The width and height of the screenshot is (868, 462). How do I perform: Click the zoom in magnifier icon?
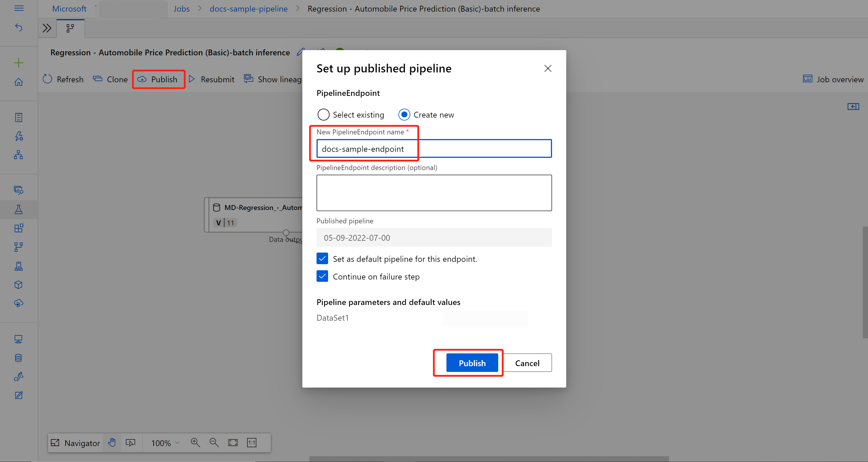click(x=195, y=442)
